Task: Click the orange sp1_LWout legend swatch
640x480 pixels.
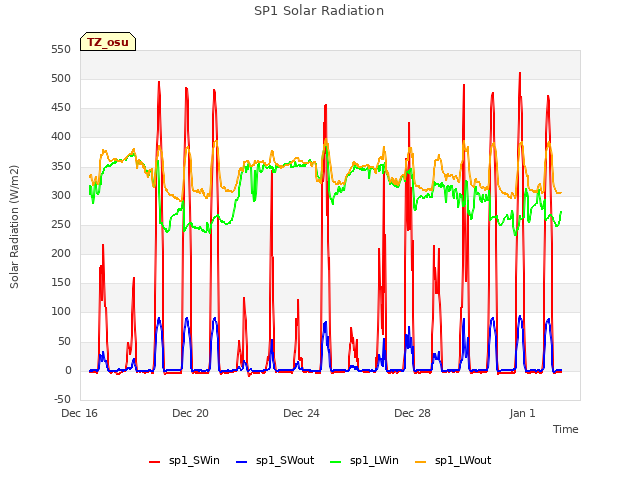Action: (x=420, y=462)
